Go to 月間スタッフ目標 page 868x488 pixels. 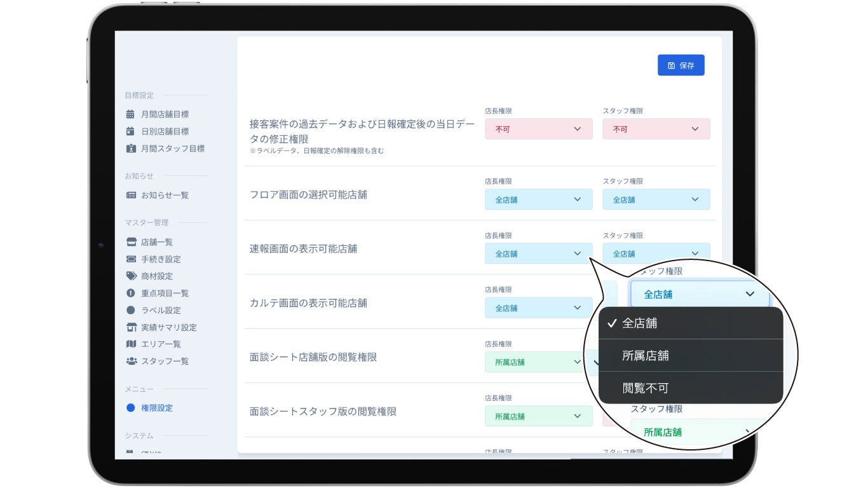pyautogui.click(x=173, y=149)
